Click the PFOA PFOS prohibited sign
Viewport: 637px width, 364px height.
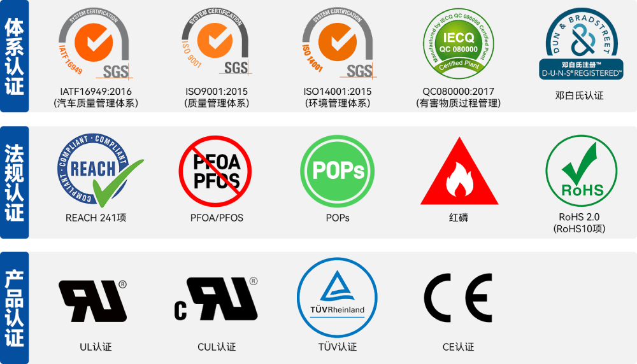click(215, 171)
